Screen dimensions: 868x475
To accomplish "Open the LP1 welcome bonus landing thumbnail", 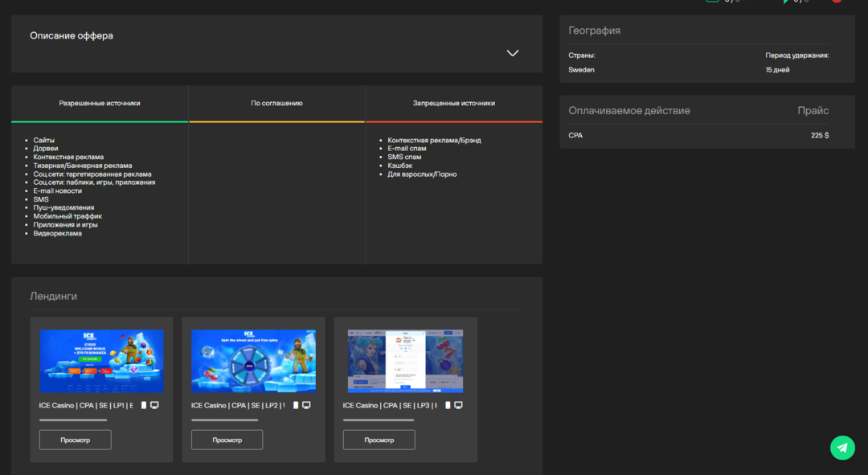I will (x=101, y=361).
